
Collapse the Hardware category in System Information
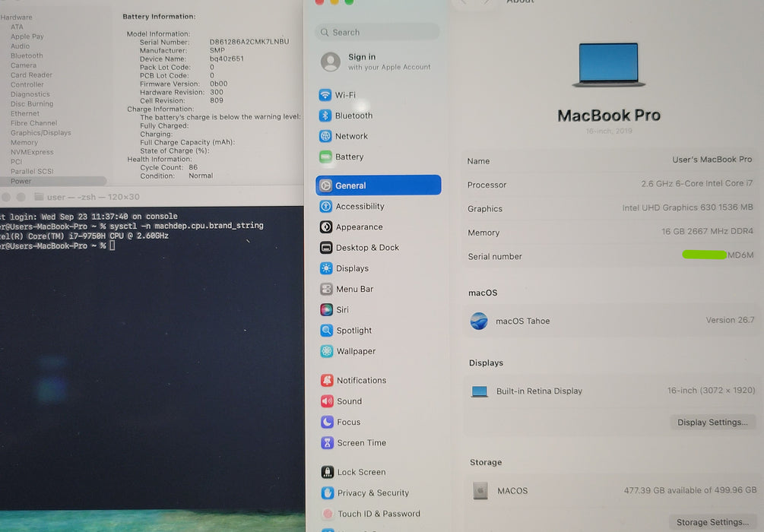pos(16,17)
